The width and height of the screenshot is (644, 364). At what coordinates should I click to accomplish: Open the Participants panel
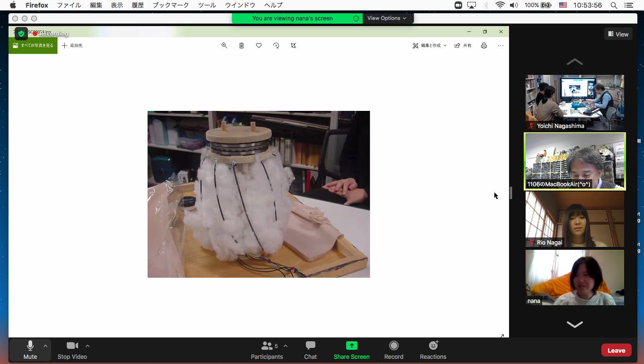267,350
